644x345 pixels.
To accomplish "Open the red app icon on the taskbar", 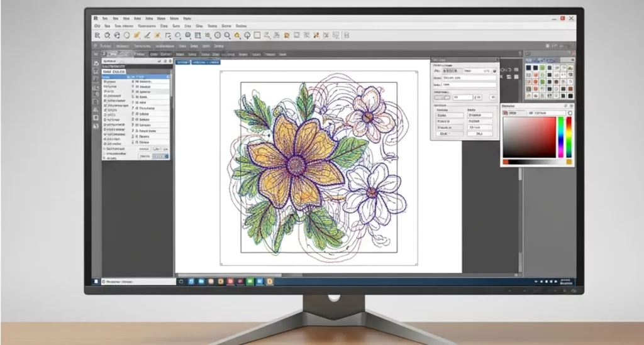I will tap(230, 282).
